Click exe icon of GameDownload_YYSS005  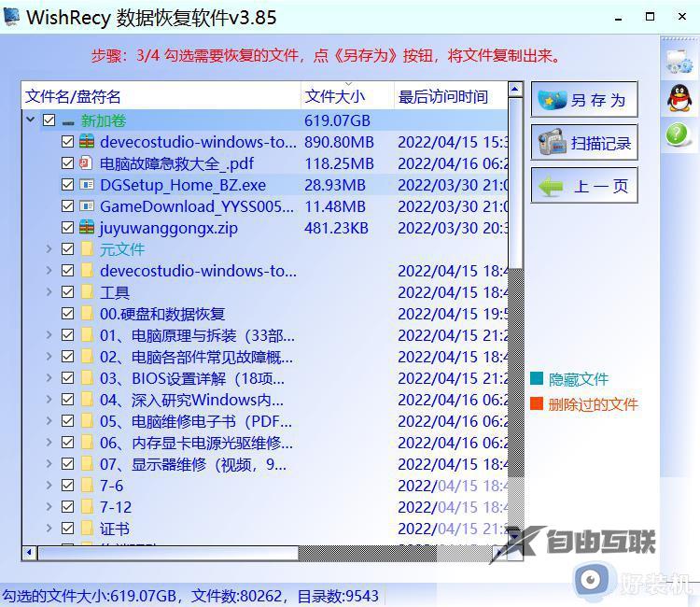point(87,205)
